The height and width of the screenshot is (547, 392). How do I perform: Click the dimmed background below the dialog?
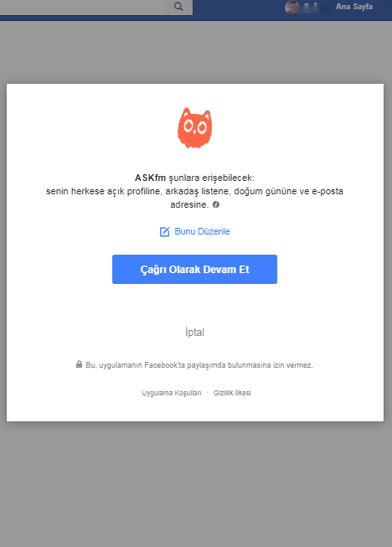coord(195,485)
